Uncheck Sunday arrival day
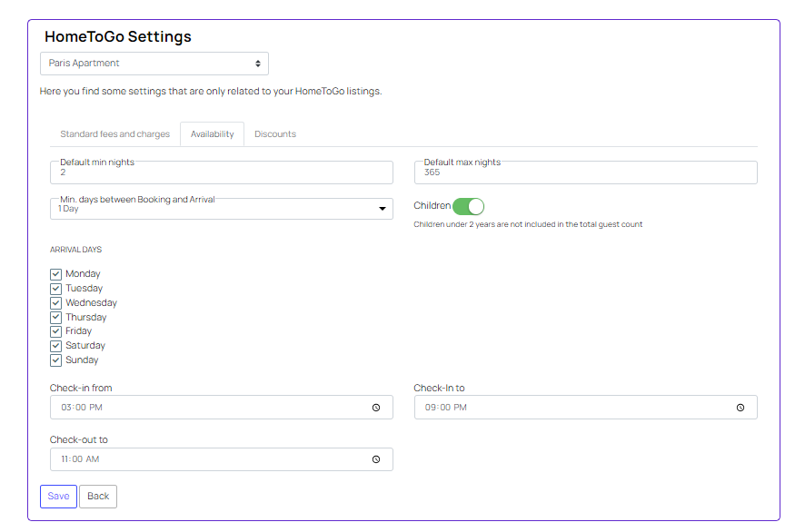Image resolution: width=805 pixels, height=532 pixels. [x=56, y=360]
